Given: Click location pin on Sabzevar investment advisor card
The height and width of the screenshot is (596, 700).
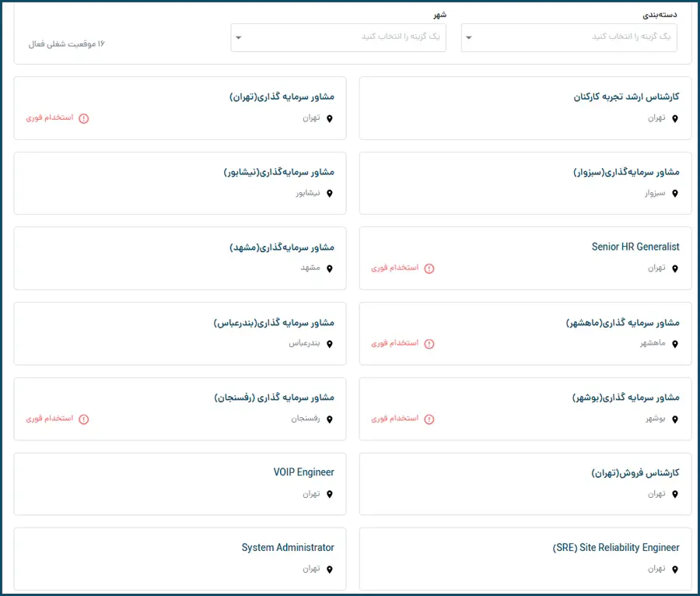Looking at the screenshot, I should 675,193.
